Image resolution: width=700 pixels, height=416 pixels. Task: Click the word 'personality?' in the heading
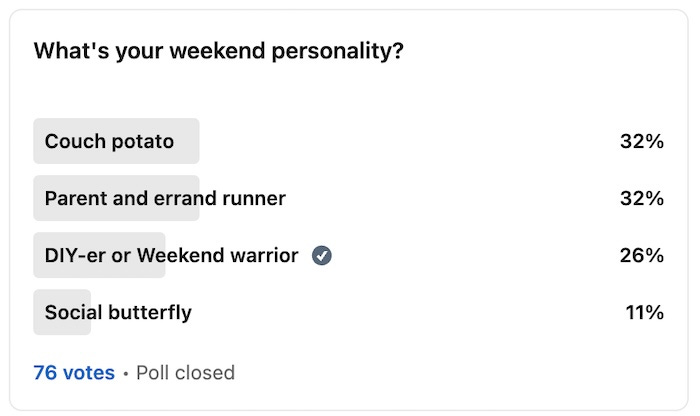[x=338, y=52]
